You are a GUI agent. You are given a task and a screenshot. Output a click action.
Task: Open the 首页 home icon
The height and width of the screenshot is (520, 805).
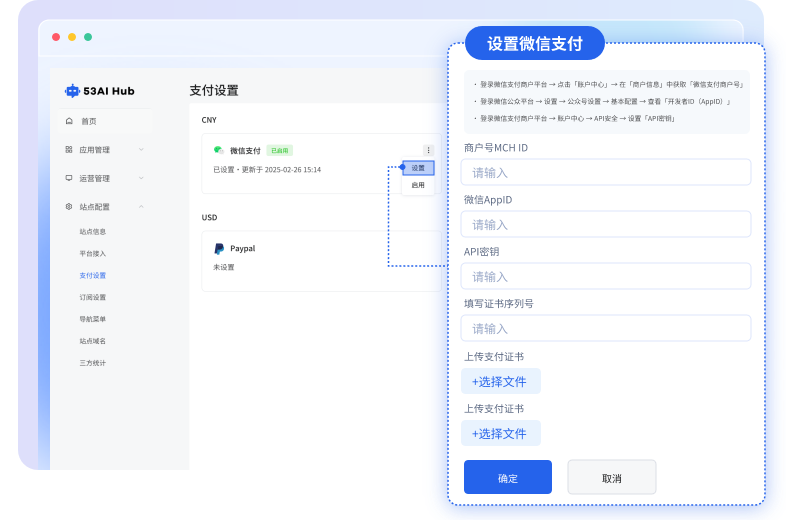(69, 121)
